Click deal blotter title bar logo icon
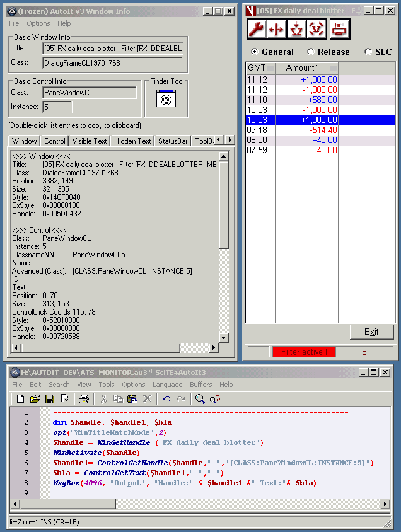This screenshot has height=532, width=401. (x=251, y=11)
